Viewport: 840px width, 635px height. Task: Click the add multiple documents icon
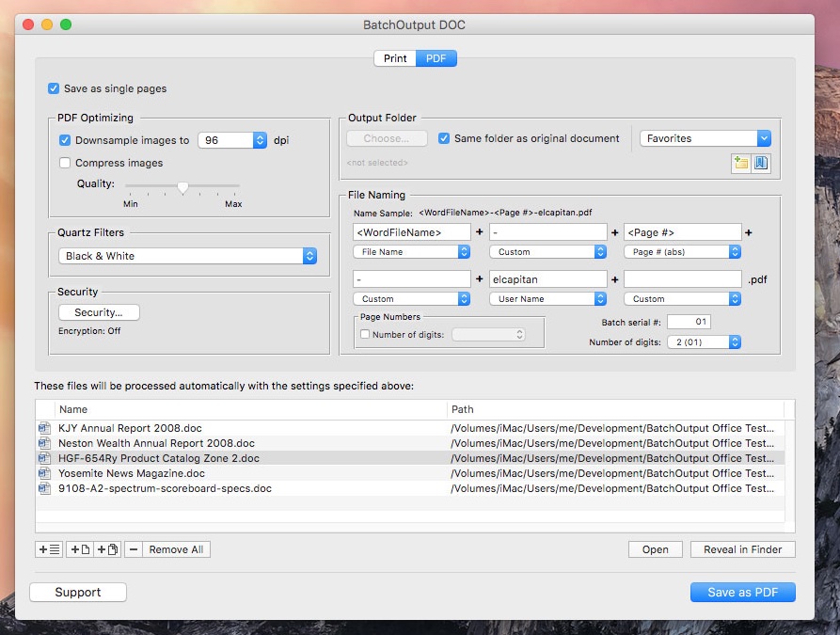(107, 549)
